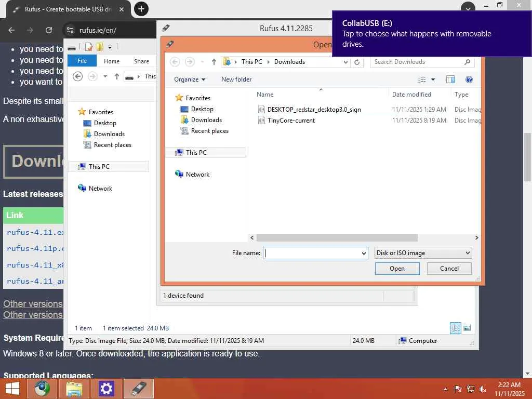Screen dimensions: 532x399
Task: Sort files by Name column header
Action: [x=265, y=95]
